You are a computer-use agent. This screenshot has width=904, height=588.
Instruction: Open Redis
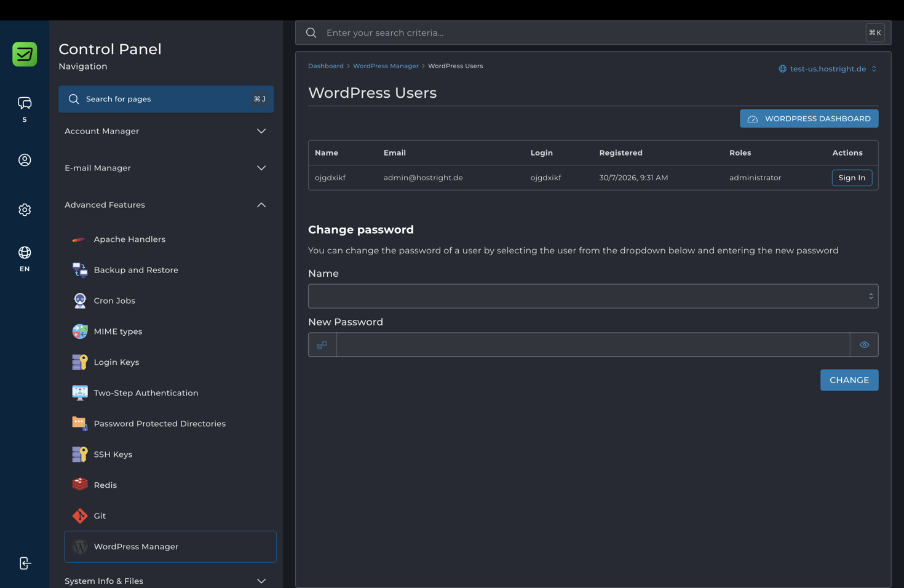tap(105, 485)
